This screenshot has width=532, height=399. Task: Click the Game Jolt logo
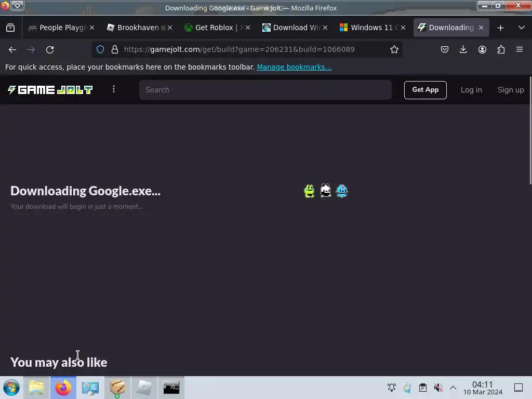click(50, 90)
